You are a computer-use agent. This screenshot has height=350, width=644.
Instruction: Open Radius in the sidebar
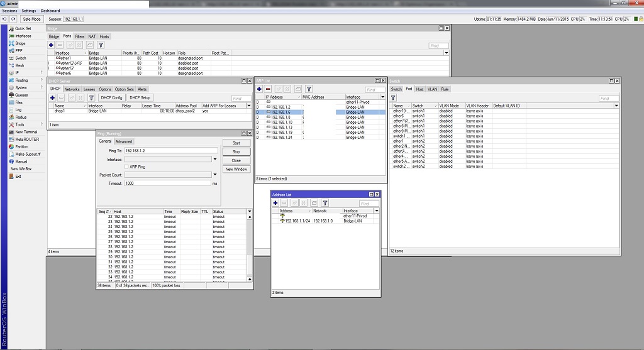[21, 118]
